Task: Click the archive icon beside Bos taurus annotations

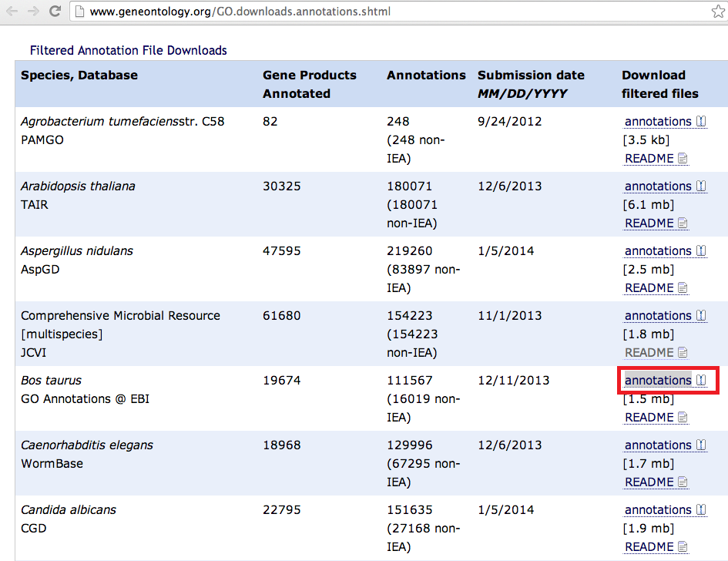Action: coord(701,381)
